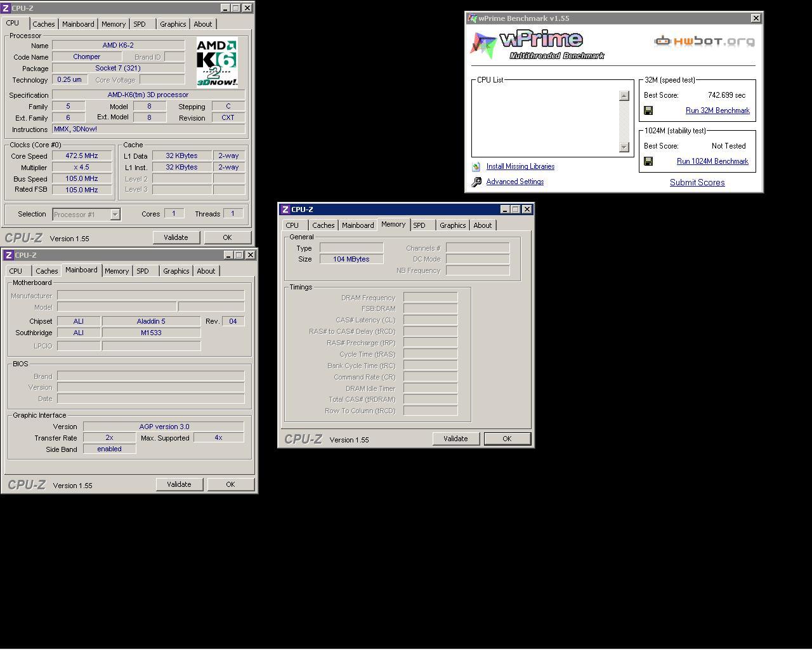Click CPU-Z title icon in top-left CPU window
812x650 pixels.
click(6, 8)
